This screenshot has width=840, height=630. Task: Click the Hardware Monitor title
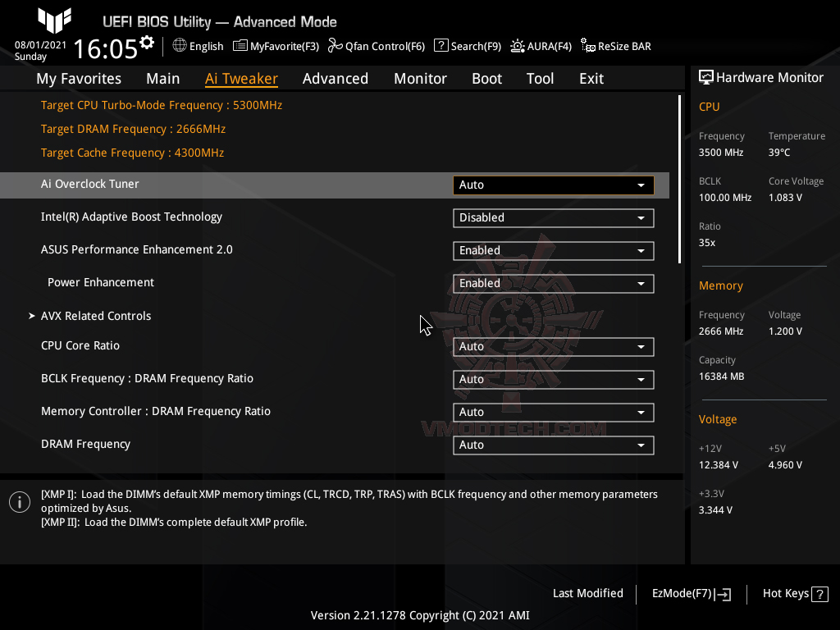(769, 78)
